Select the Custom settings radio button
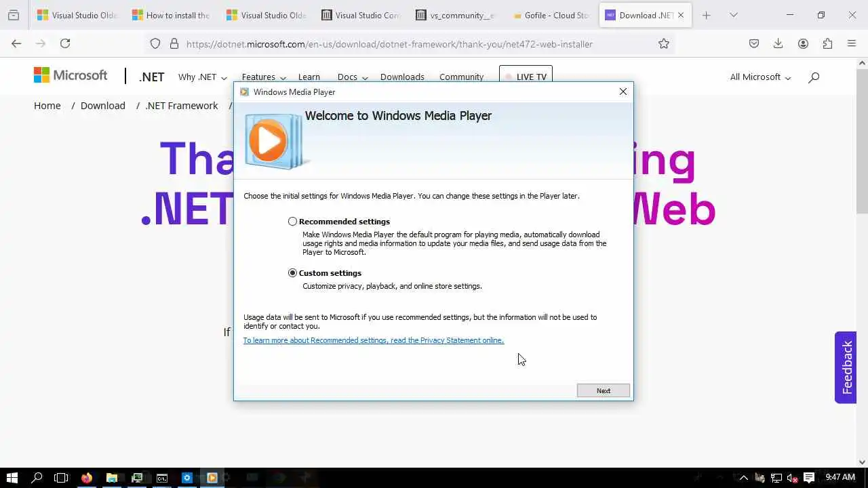Viewport: 868px width, 488px height. 292,273
